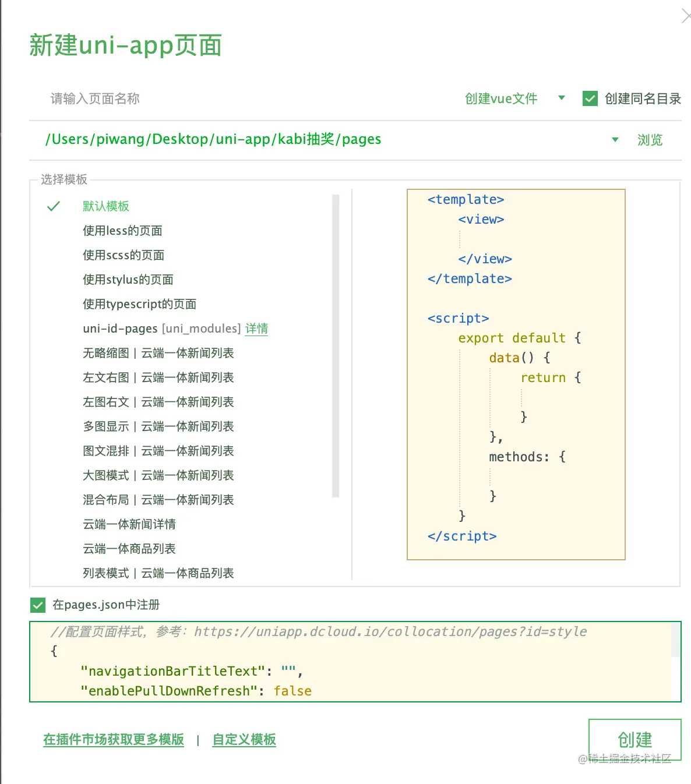The height and width of the screenshot is (784, 691).
Task: Click the pages.json editor scrollbar
Action: click(676, 640)
